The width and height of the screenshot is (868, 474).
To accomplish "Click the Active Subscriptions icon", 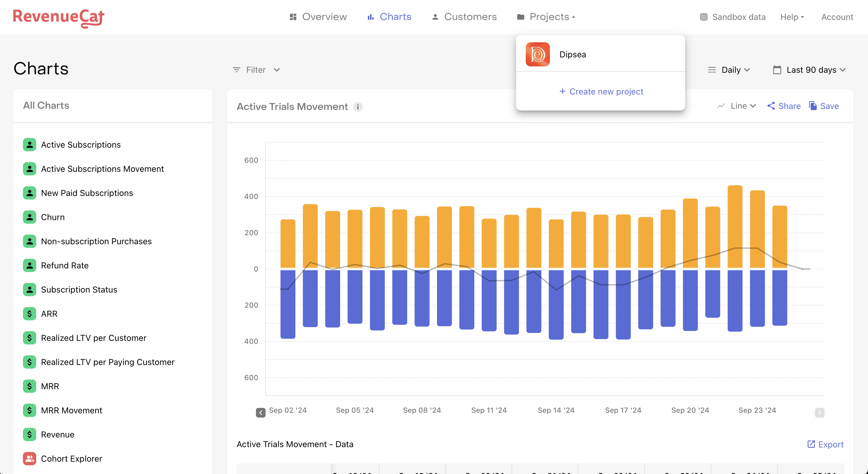I will pos(29,144).
